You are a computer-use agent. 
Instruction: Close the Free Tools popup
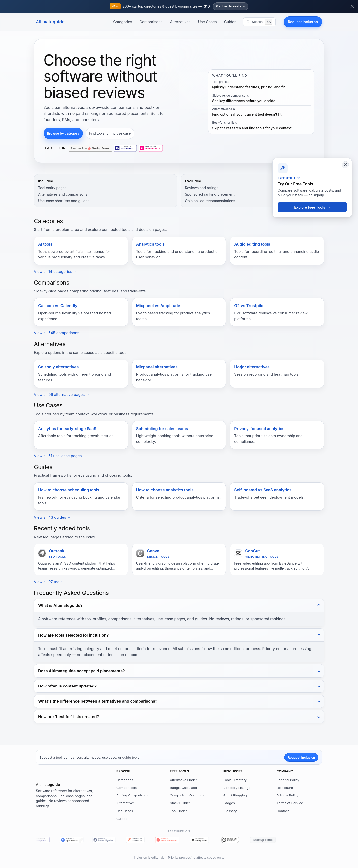345,164
